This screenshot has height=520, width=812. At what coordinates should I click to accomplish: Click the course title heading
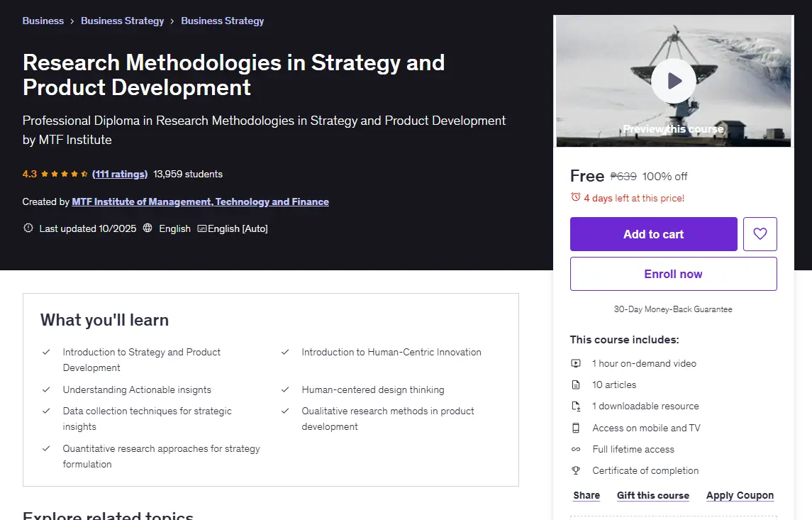click(233, 75)
